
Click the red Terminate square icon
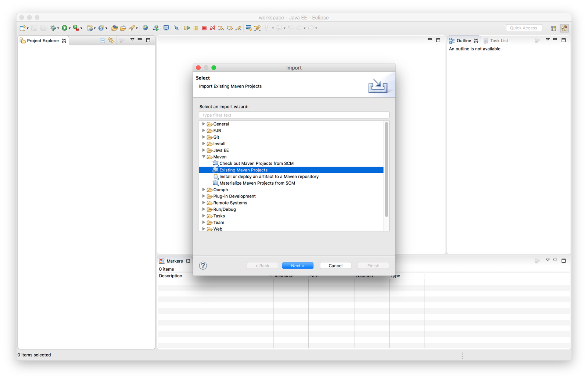(204, 28)
